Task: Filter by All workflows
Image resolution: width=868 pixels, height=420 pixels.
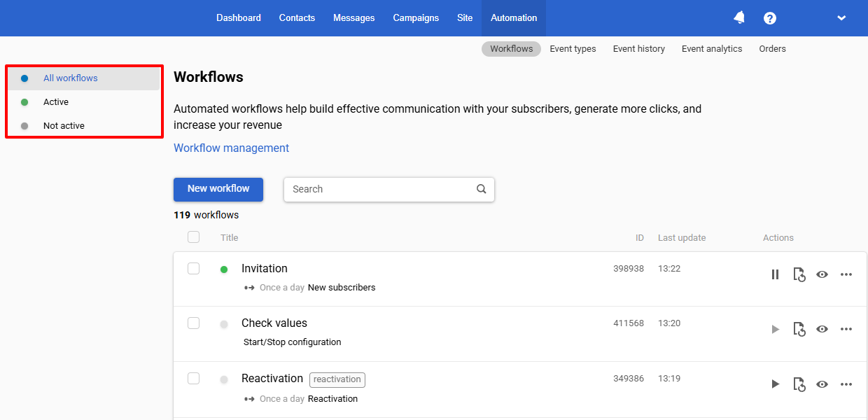Action: [85, 78]
